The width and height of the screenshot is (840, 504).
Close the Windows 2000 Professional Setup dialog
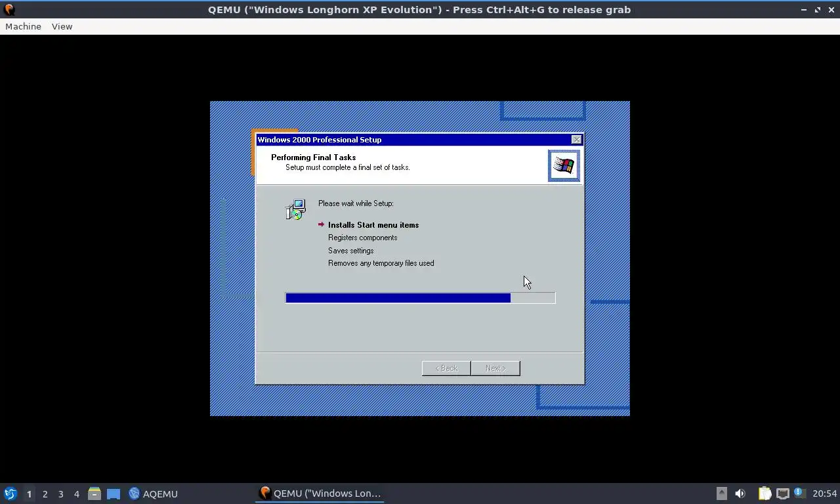pos(576,140)
